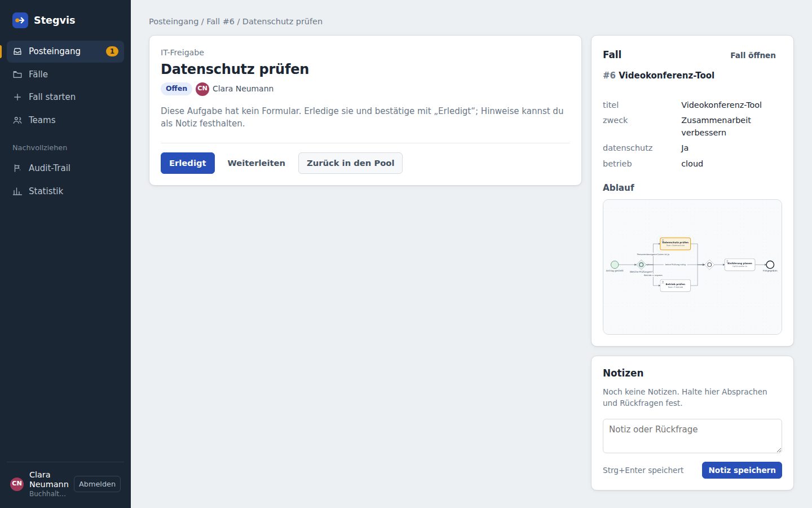The height and width of the screenshot is (508, 812).
Task: Click the Betrieb prüfen node in the diagram
Action: click(676, 286)
